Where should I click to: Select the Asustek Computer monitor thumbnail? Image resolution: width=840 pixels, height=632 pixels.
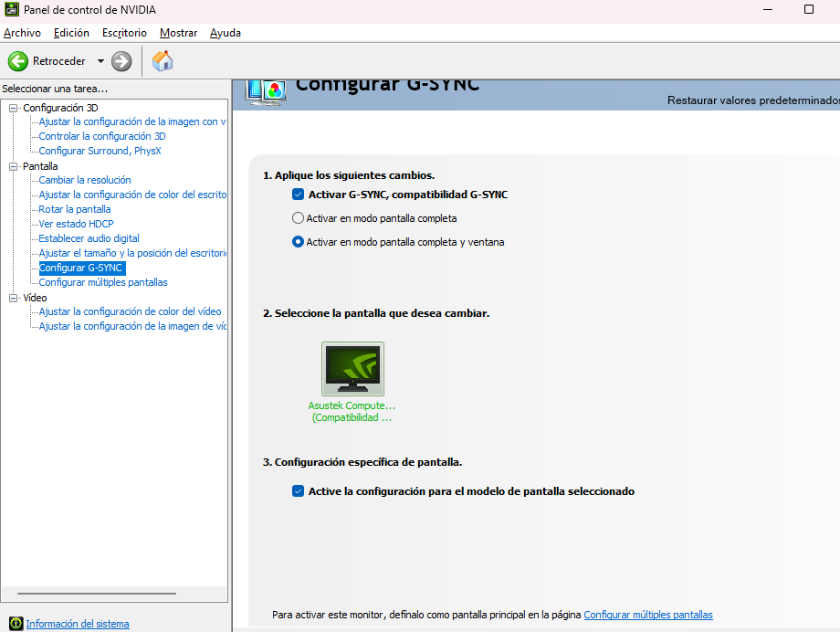pos(352,369)
